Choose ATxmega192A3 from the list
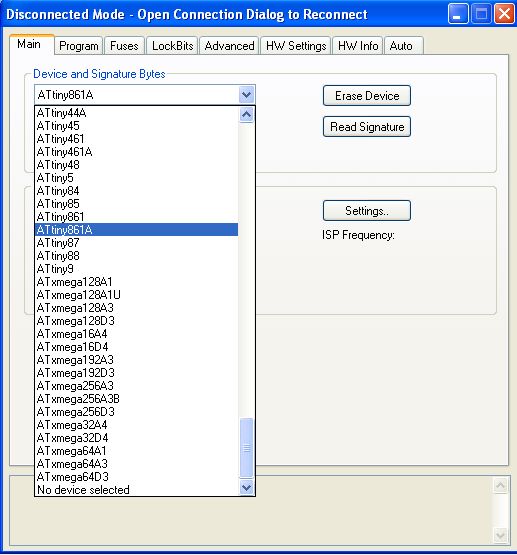 pos(137,360)
